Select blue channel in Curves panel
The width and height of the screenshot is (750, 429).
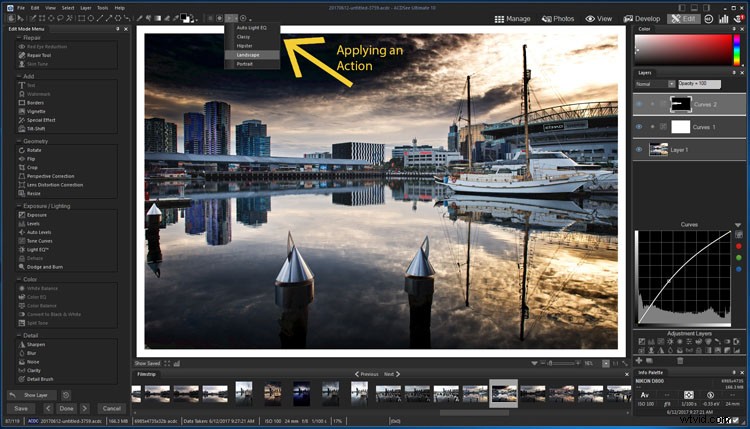pyautogui.click(x=739, y=269)
